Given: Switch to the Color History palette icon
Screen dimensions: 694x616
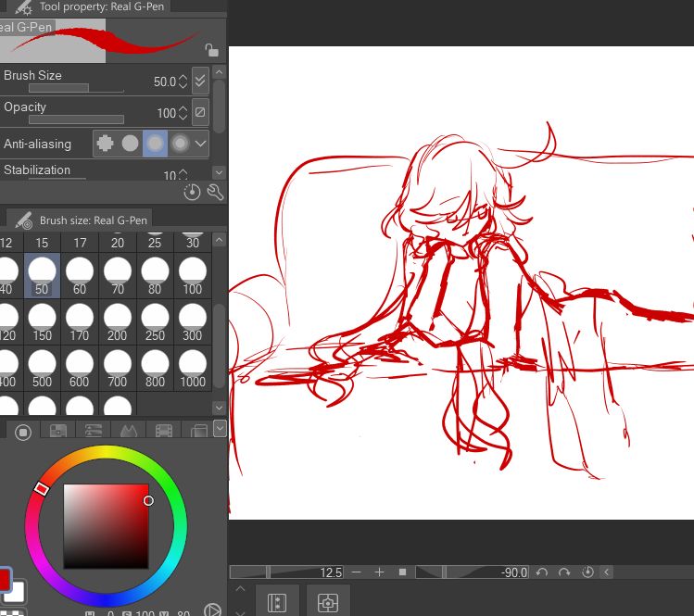Looking at the screenshot, I should 198,430.
